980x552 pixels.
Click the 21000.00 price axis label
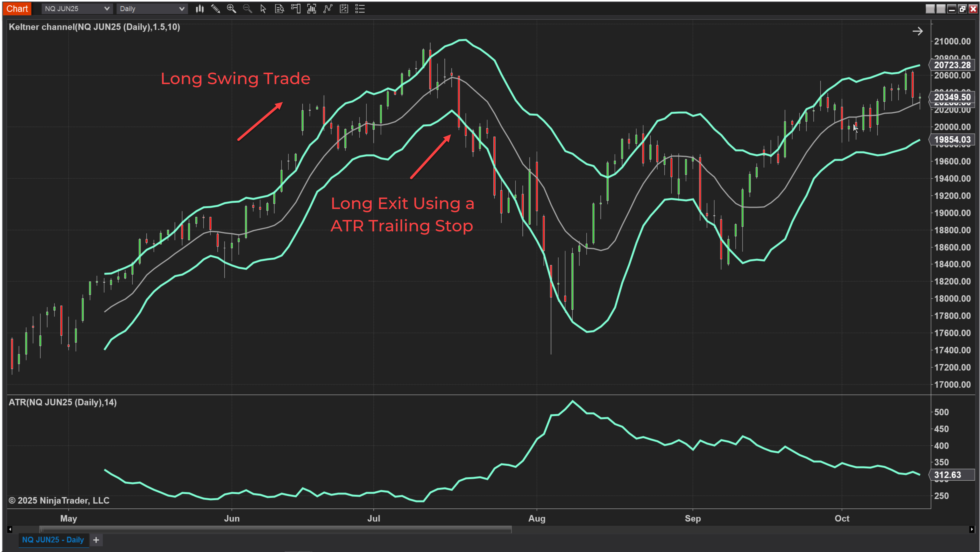pyautogui.click(x=953, y=41)
